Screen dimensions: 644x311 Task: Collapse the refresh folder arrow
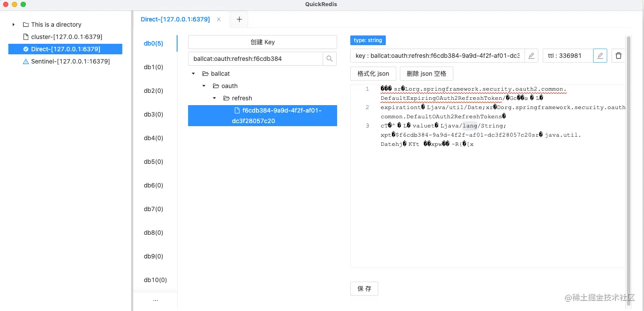tap(214, 98)
